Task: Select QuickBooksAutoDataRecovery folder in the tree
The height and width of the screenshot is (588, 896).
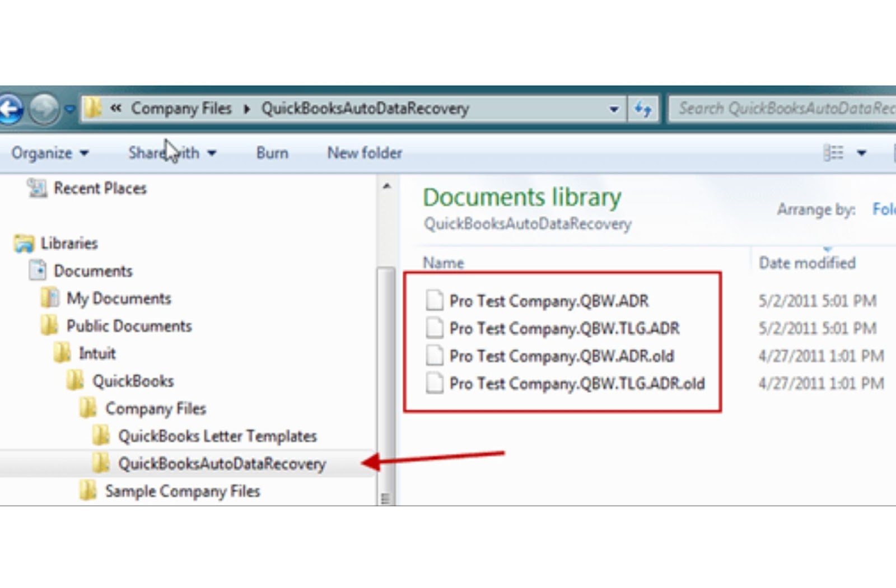Action: [x=222, y=464]
